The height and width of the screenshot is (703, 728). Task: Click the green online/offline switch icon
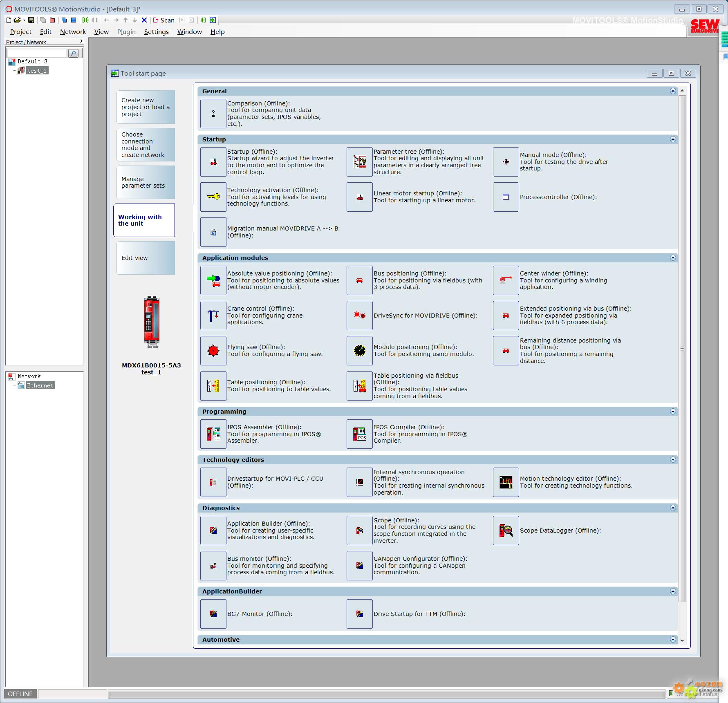coord(85,20)
